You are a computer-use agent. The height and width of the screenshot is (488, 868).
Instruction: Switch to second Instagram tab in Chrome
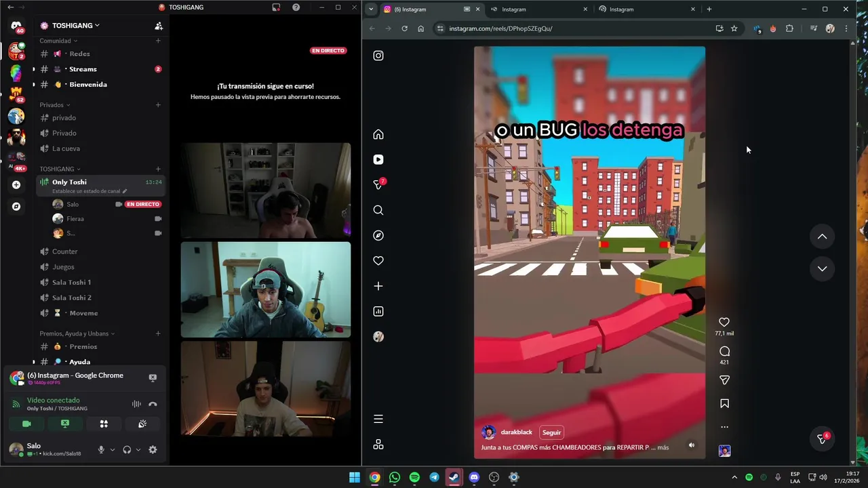click(538, 9)
